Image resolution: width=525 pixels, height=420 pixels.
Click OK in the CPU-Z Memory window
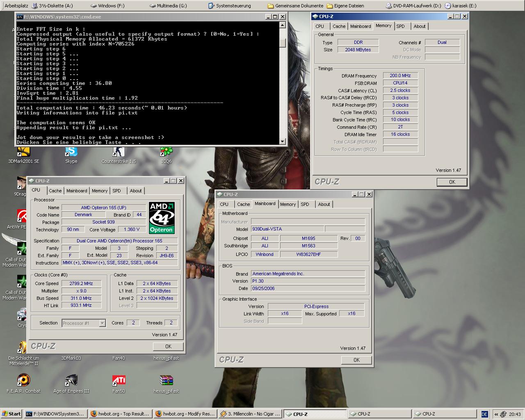pos(452,182)
